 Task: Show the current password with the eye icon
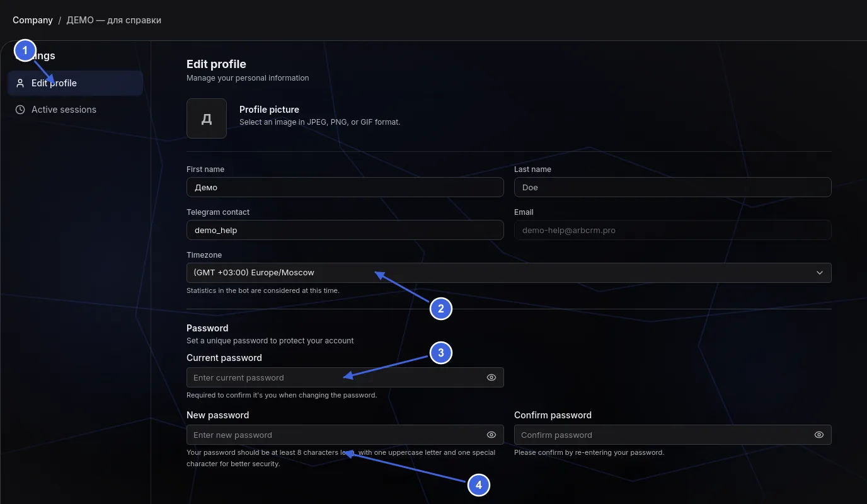(x=491, y=377)
